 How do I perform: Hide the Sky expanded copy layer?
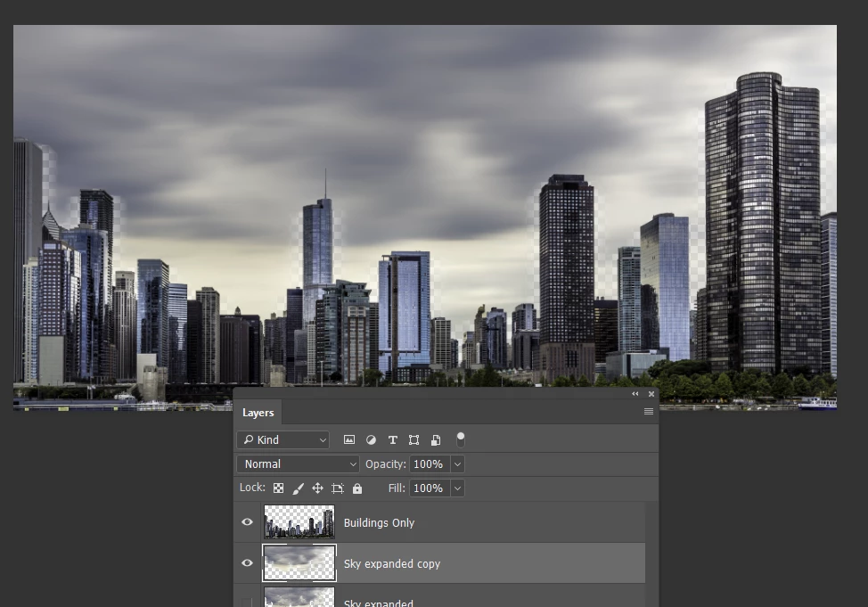pos(248,562)
